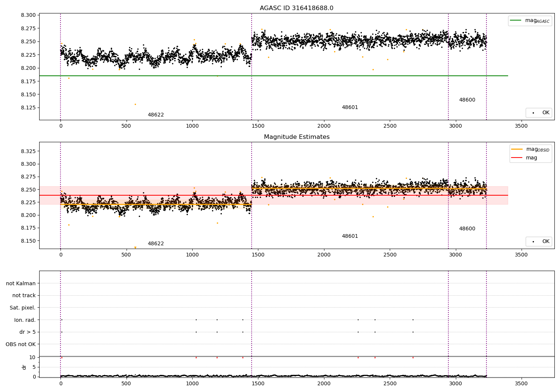Click the 'not Kalman' y-axis label
Screen dimensions: 560x392
point(21,283)
